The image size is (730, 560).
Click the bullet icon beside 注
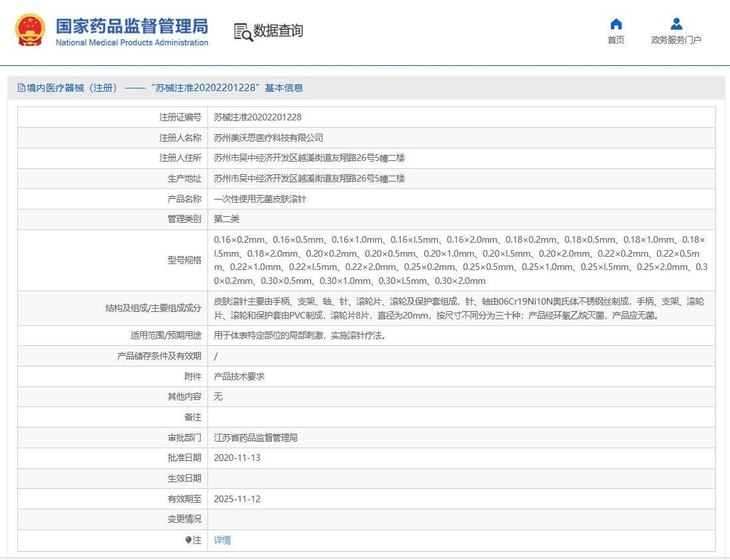pyautogui.click(x=188, y=541)
